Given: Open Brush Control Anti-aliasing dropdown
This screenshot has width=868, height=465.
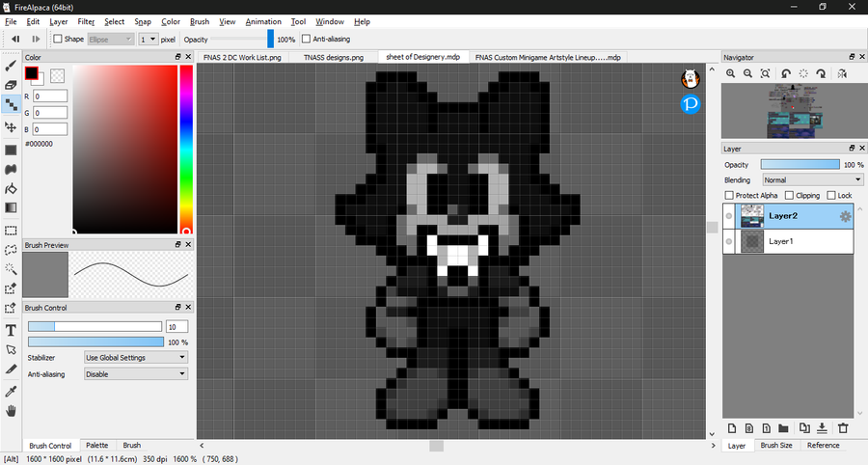Looking at the screenshot, I should click(136, 374).
